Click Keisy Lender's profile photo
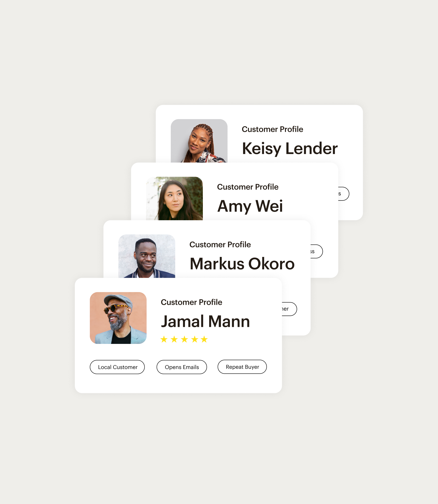 click(x=199, y=141)
